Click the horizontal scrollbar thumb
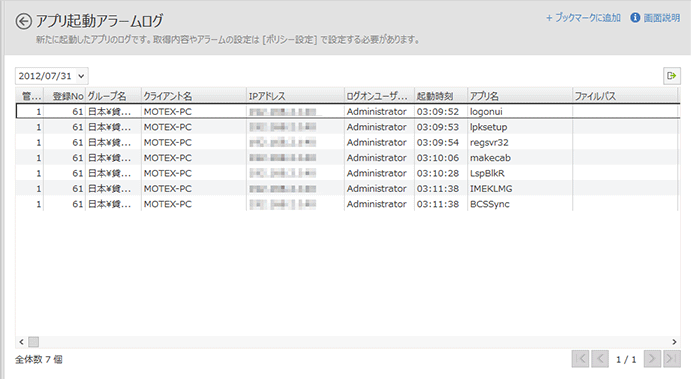Image resolution: width=691 pixels, height=379 pixels. pos(33,342)
